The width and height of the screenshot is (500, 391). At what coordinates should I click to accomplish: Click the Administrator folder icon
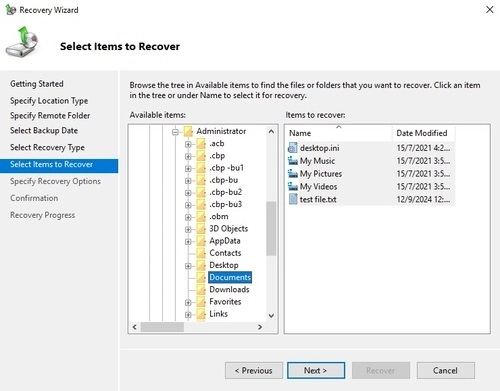click(188, 131)
